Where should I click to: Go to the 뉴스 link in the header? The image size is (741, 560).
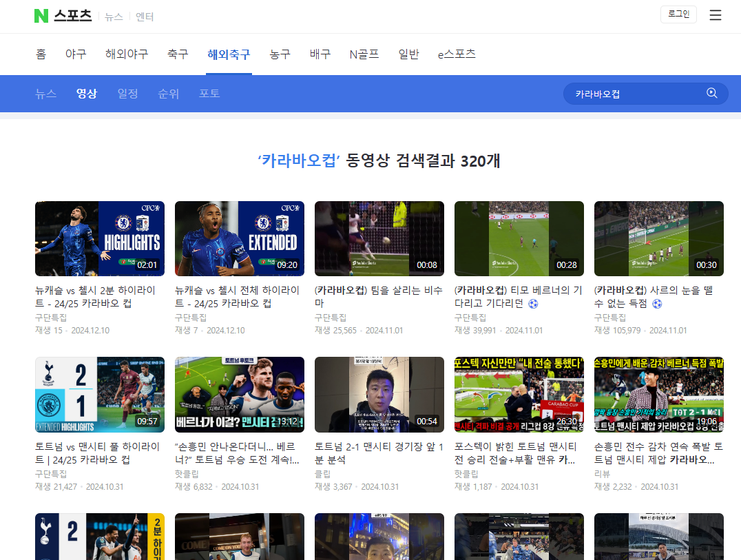pyautogui.click(x=114, y=17)
